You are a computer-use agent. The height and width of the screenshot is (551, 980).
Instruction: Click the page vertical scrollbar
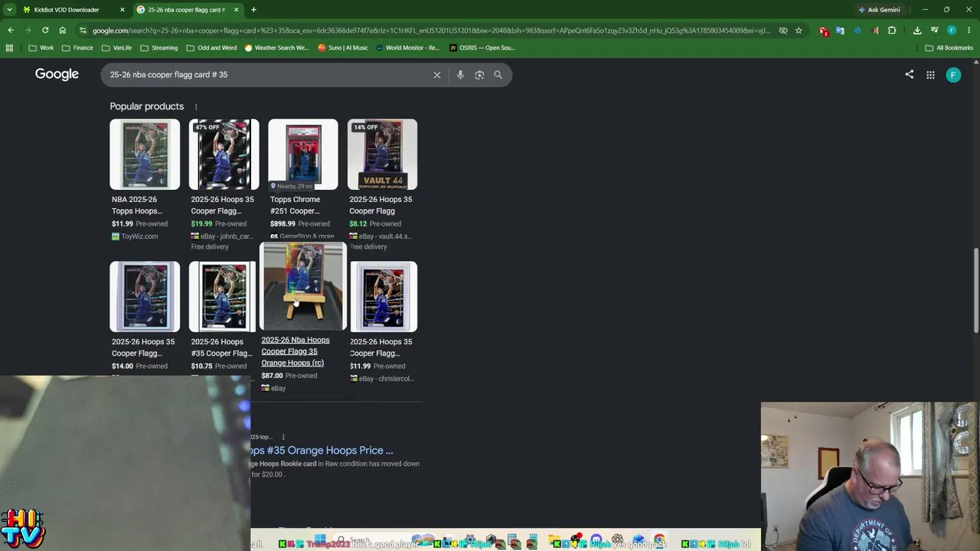pos(975,291)
